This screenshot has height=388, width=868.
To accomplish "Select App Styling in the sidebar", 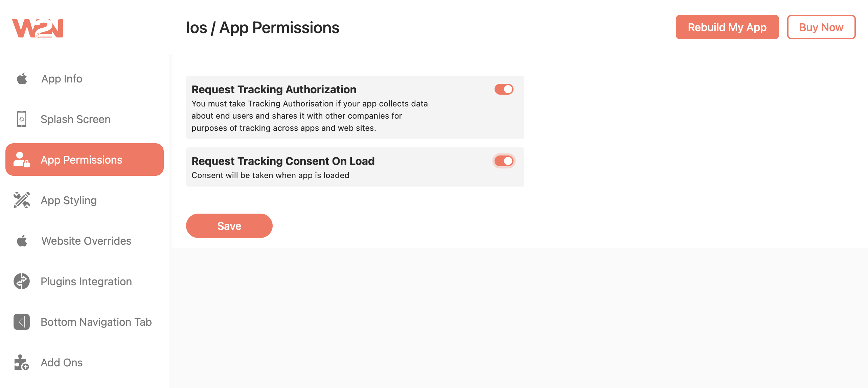I will [69, 200].
